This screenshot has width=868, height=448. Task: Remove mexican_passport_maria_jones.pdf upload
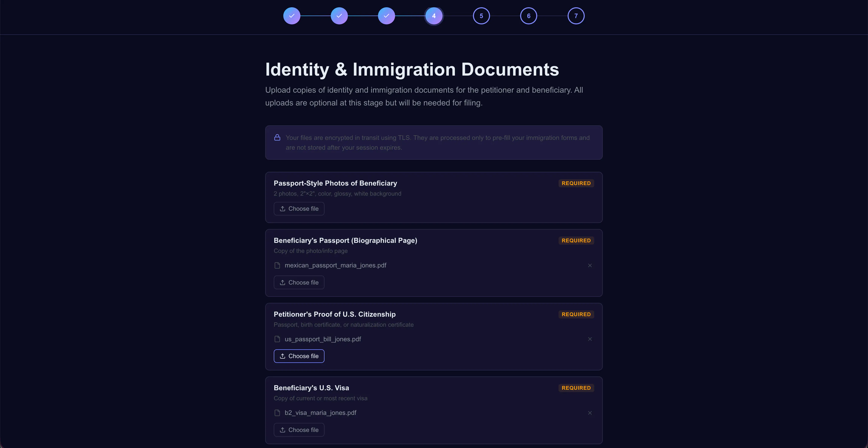click(x=590, y=265)
